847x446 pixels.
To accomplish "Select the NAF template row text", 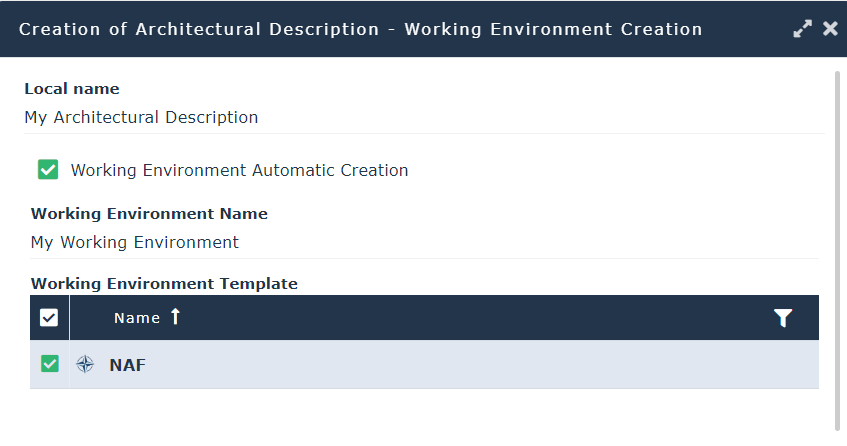I will coord(127,365).
